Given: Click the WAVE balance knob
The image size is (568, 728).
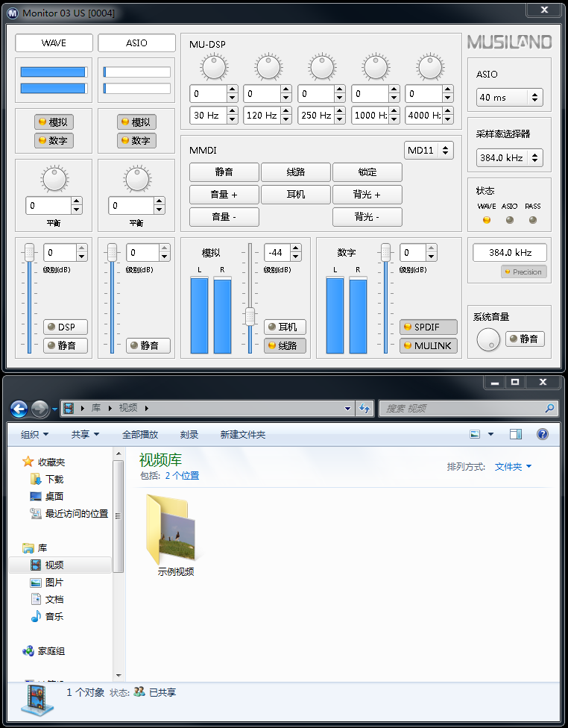Looking at the screenshot, I should (54, 179).
